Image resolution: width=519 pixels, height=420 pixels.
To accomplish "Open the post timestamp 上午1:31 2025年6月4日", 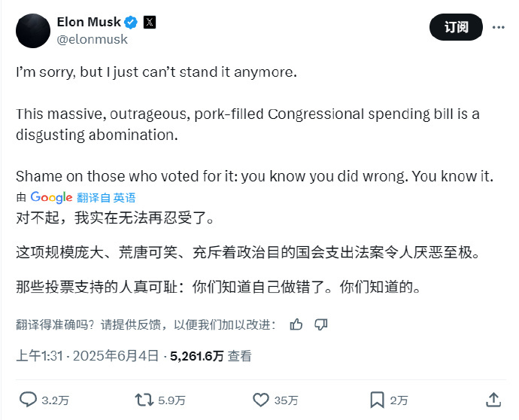I will [x=87, y=356].
